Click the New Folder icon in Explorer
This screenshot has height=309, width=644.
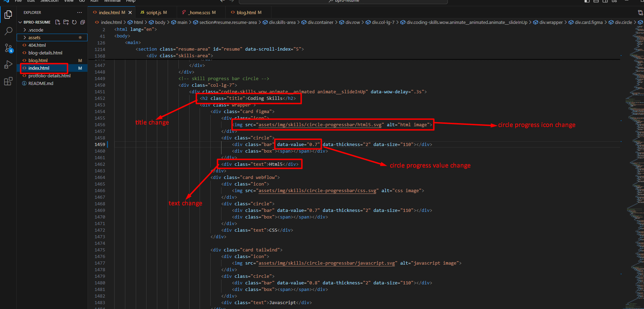[x=66, y=22]
